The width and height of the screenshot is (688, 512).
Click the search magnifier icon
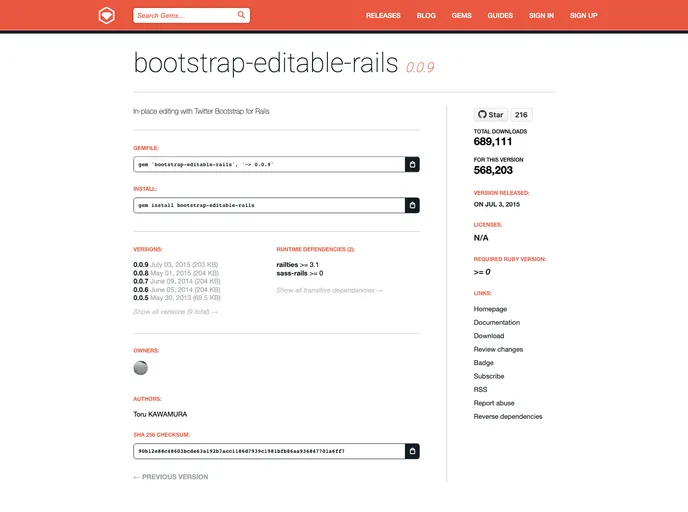coord(241,15)
